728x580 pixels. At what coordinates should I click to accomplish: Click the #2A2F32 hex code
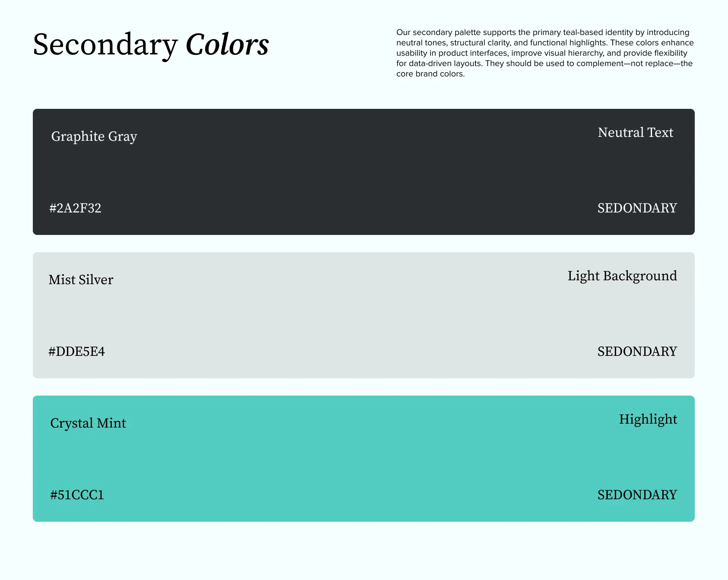(x=75, y=208)
